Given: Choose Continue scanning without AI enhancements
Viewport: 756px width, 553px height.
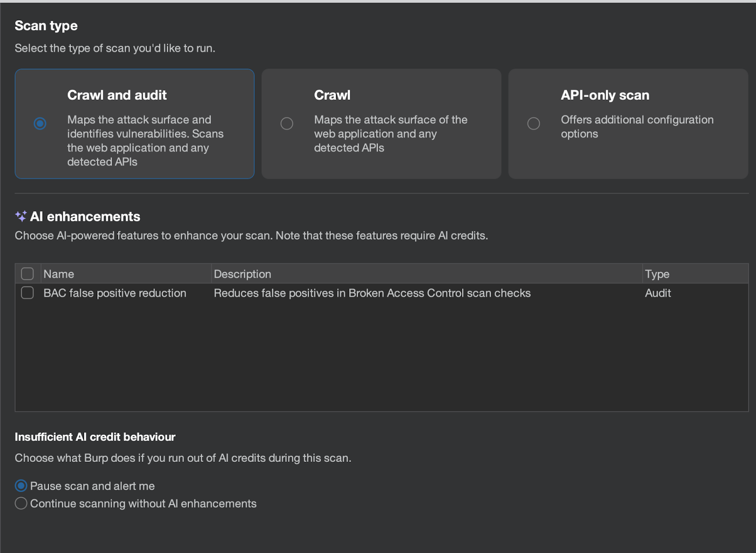Looking at the screenshot, I should click(21, 503).
